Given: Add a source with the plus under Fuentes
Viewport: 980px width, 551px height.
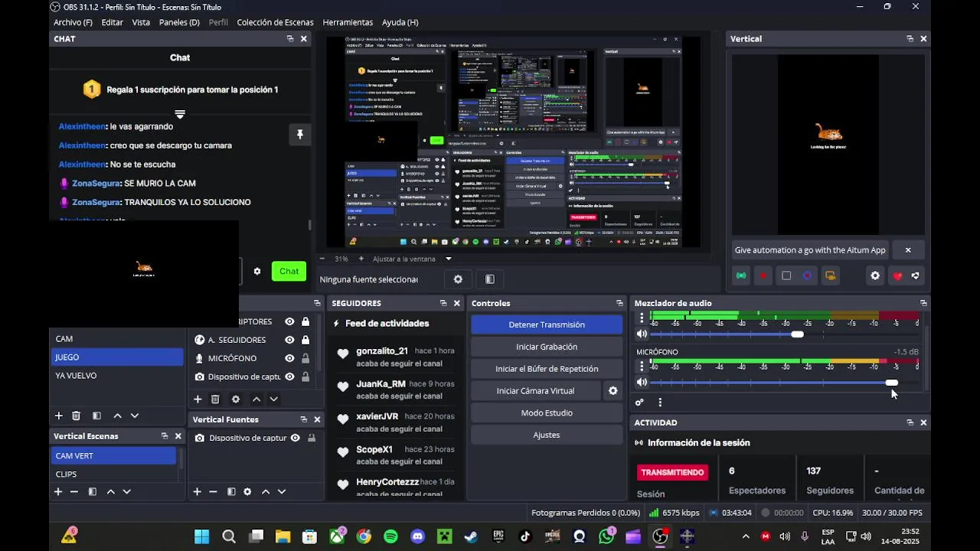Looking at the screenshot, I should click(198, 399).
